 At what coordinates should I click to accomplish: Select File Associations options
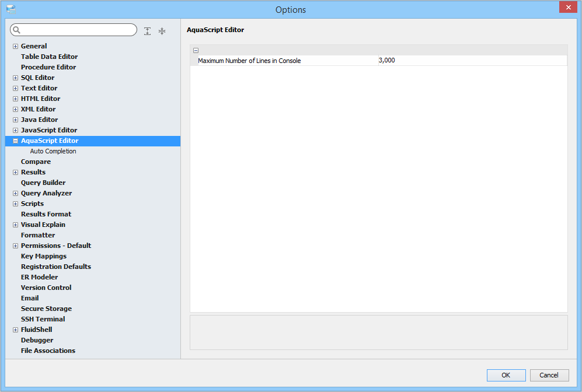click(x=48, y=351)
